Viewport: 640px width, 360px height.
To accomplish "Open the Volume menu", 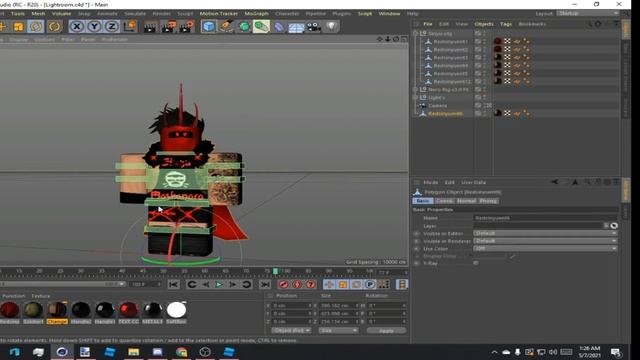I will 61,13.
